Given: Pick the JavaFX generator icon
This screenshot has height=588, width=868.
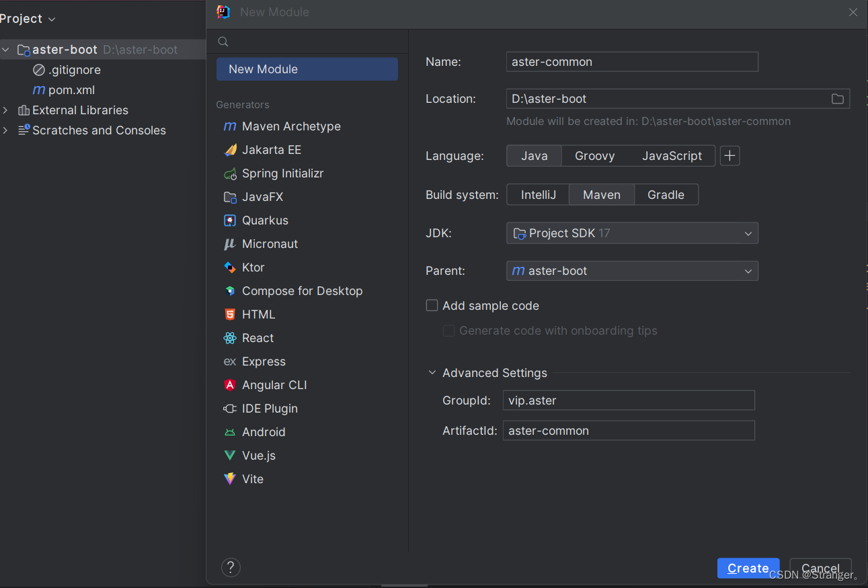Looking at the screenshot, I should 230,197.
